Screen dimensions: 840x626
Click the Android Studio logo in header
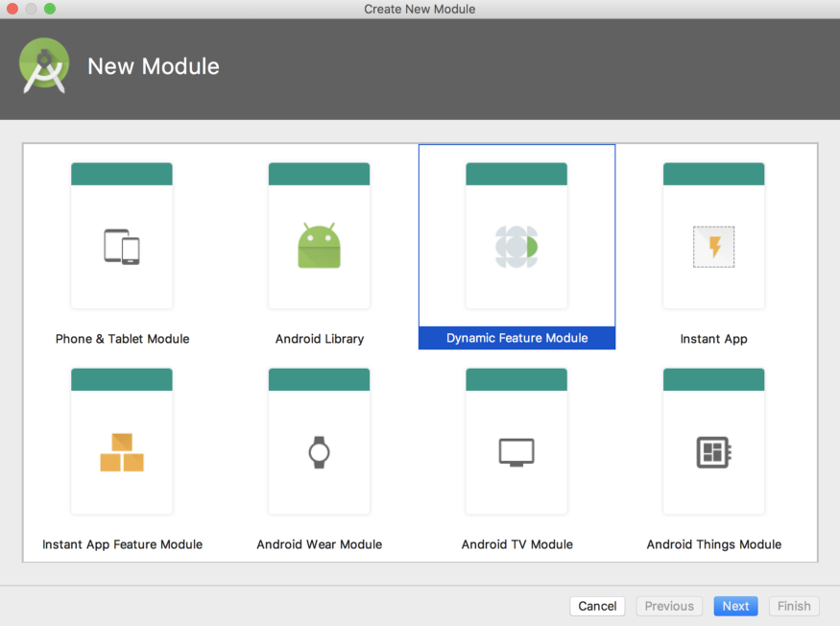click(43, 66)
